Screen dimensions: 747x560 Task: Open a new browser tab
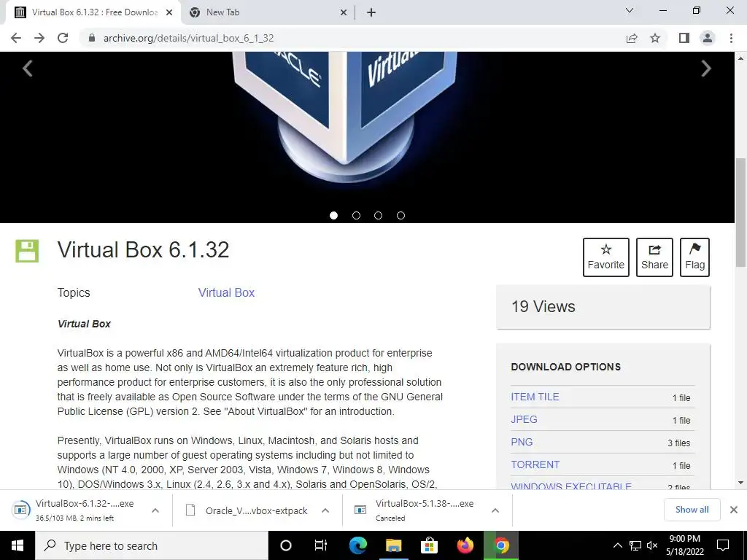371,13
